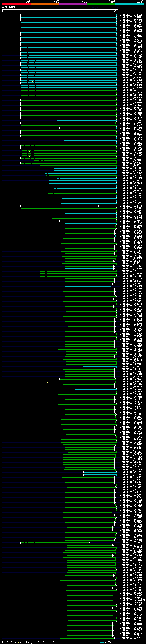Click the UniRef100_B9N5P0 label
The width and height of the screenshot is (146, 644).
pyautogui.click(x=131, y=286)
